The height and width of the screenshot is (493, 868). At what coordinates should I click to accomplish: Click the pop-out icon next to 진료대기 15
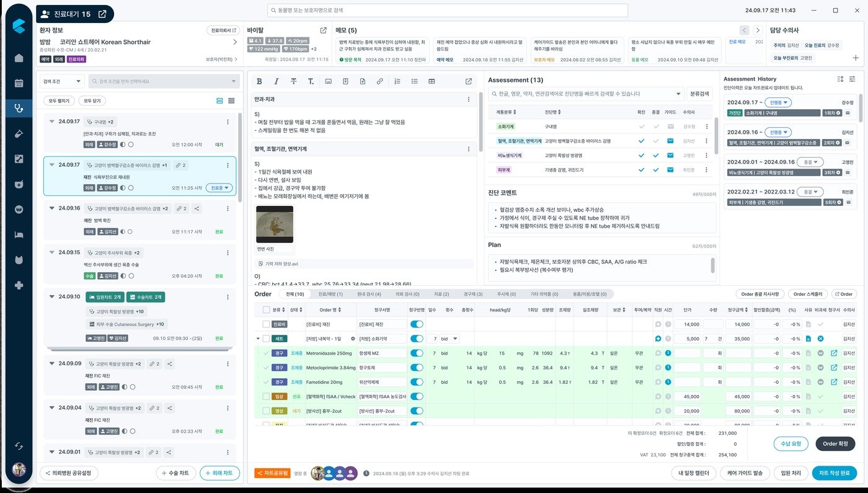coord(102,14)
